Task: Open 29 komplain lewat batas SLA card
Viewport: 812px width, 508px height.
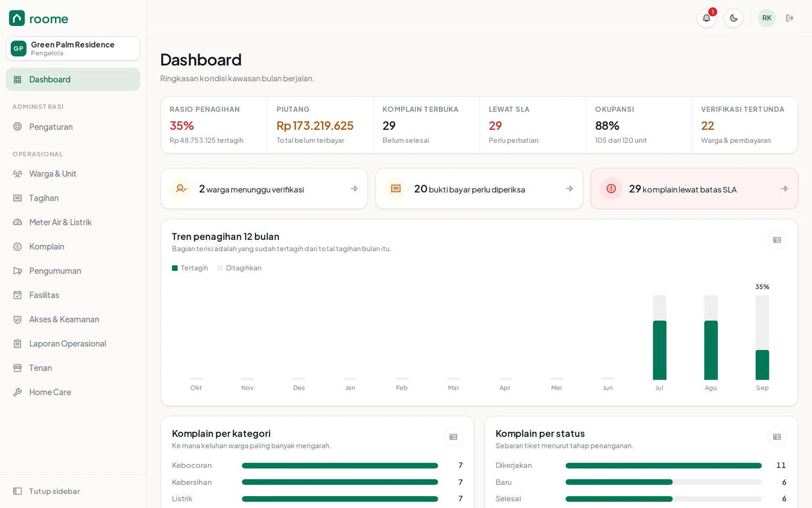Action: point(694,188)
